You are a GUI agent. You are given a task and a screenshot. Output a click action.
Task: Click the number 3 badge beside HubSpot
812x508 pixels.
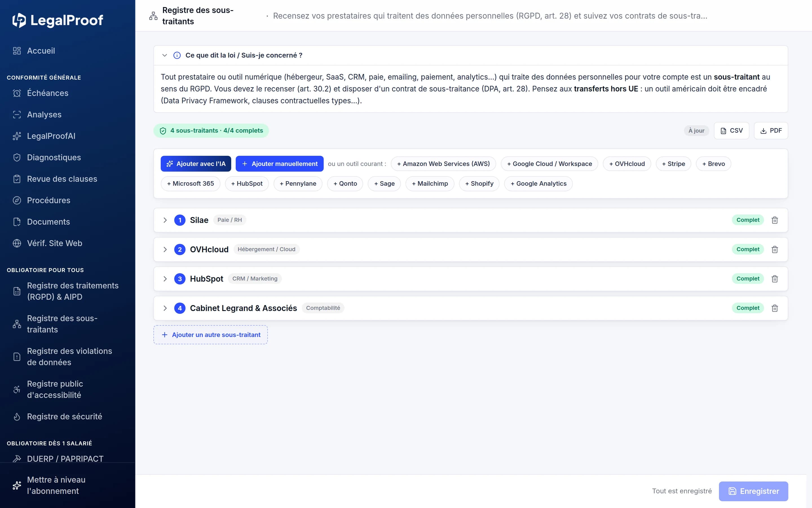pos(180,279)
